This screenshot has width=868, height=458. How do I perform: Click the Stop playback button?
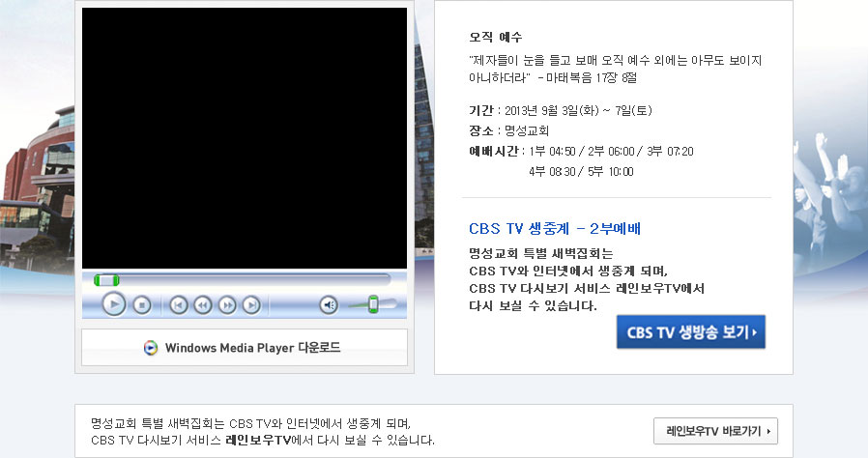coord(142,305)
